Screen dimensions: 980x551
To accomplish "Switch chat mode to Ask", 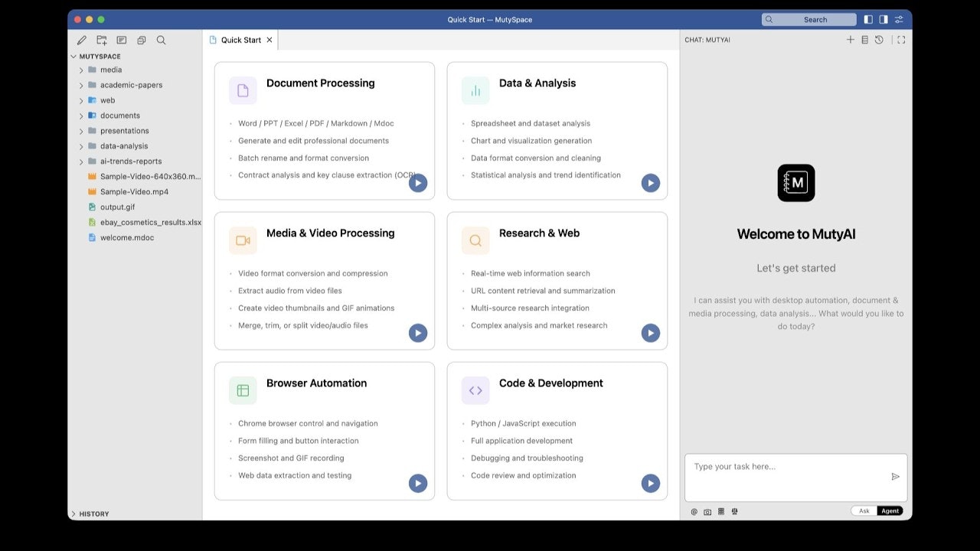I will coord(864,511).
